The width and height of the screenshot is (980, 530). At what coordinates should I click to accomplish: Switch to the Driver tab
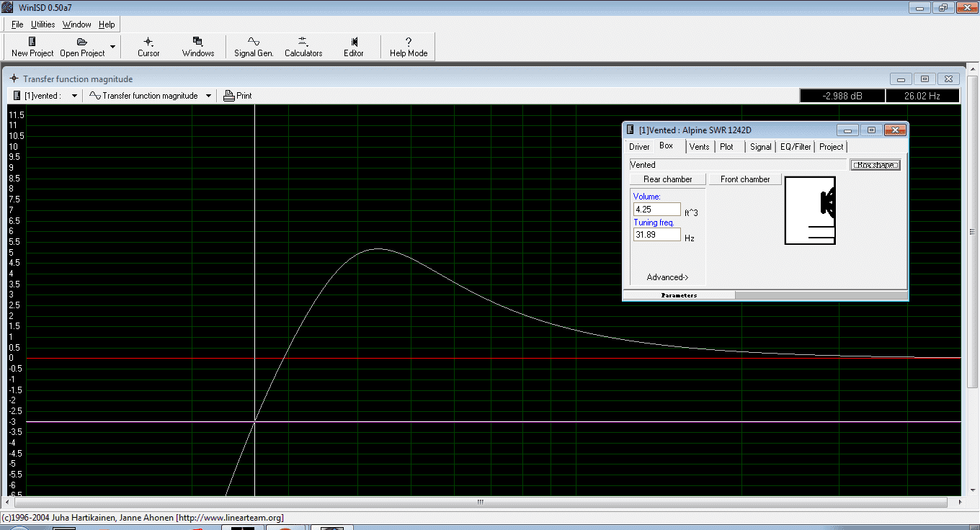click(x=639, y=147)
